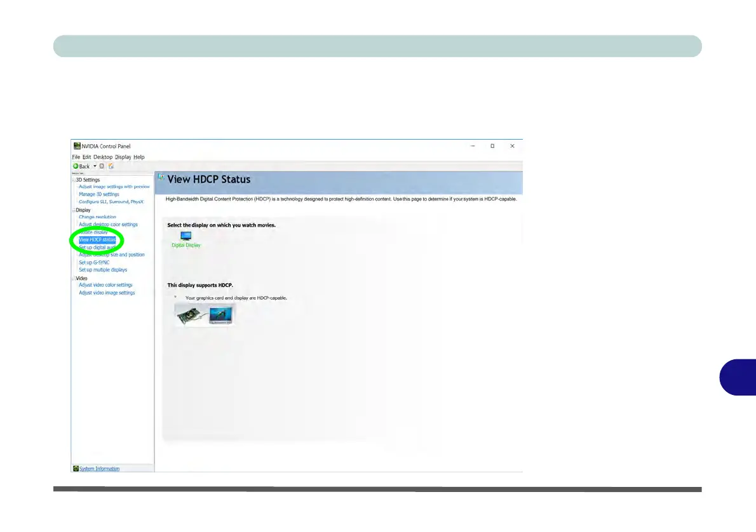756x532 pixels.
Task: Click 'This display supports HDCP.' text
Action: click(200, 285)
